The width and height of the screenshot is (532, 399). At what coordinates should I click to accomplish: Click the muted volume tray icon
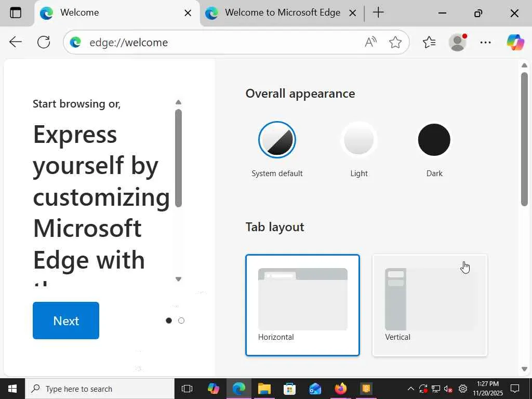[448, 389]
